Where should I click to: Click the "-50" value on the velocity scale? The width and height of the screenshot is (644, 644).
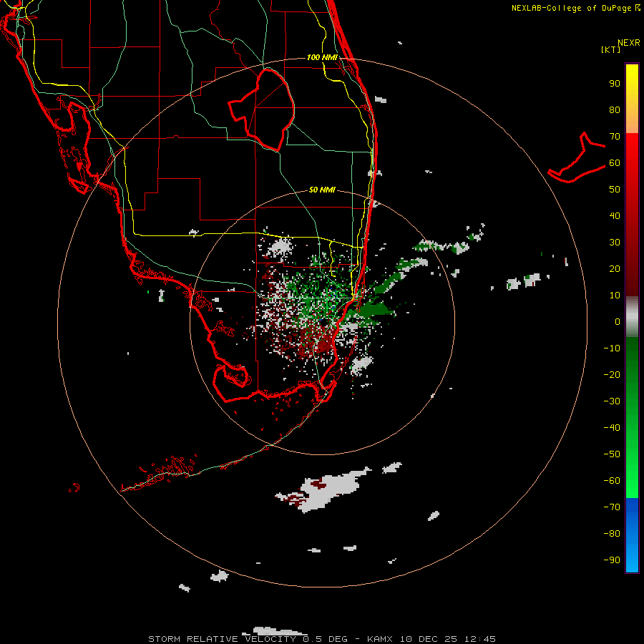[x=612, y=454]
